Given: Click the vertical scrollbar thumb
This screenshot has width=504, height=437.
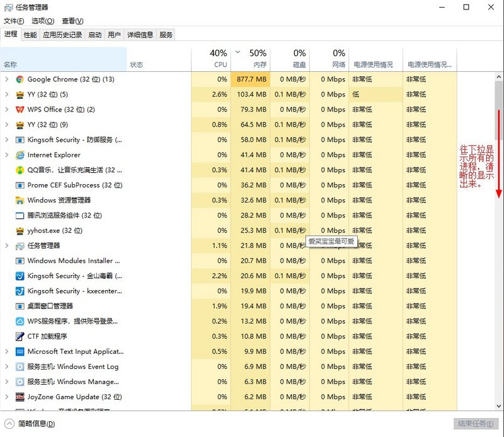Looking at the screenshot, I should tap(498, 110).
